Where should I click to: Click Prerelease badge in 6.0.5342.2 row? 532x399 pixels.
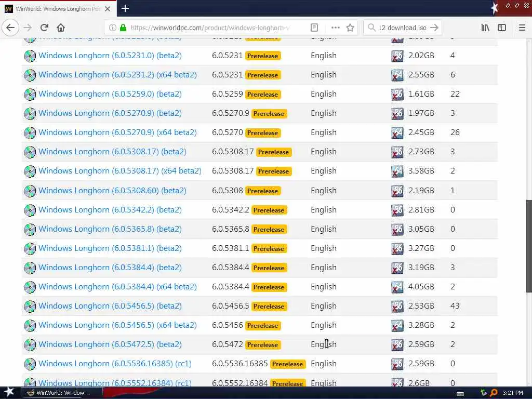(269, 210)
